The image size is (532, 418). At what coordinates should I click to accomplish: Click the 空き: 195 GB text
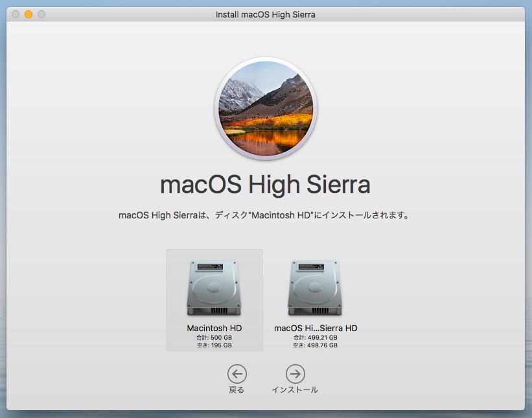pos(214,345)
